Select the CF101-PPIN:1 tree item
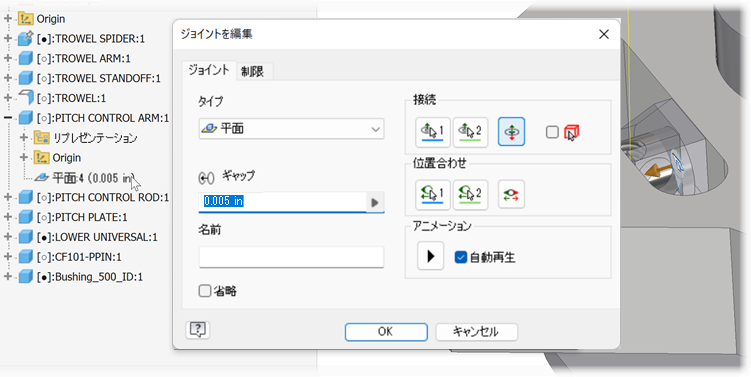This screenshot has height=377, width=751. pos(79,257)
